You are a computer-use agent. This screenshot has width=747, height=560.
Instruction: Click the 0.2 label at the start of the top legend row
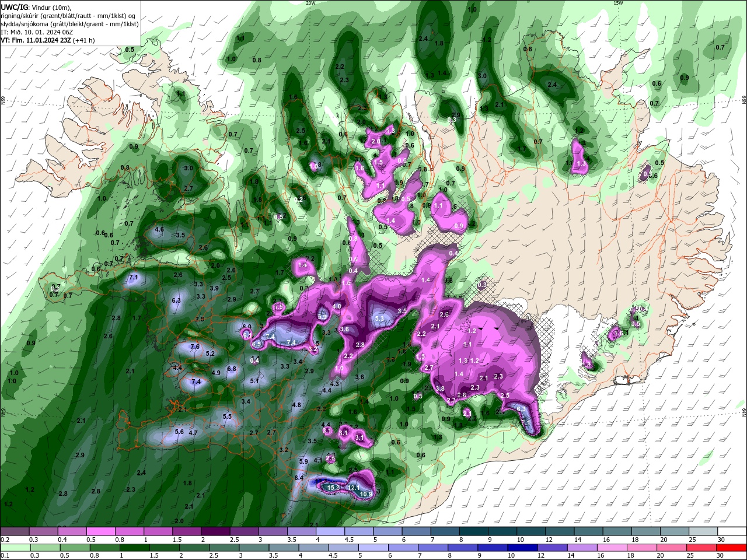[x=5, y=540]
